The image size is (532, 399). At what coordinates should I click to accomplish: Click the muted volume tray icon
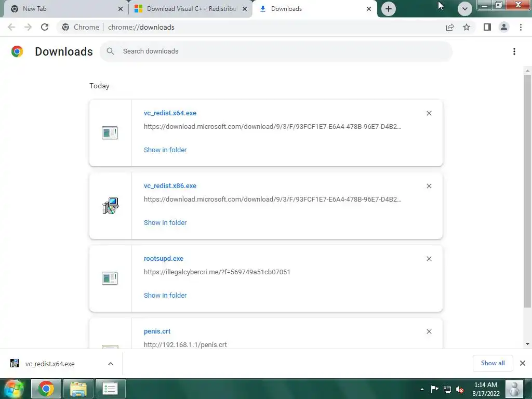pyautogui.click(x=460, y=389)
